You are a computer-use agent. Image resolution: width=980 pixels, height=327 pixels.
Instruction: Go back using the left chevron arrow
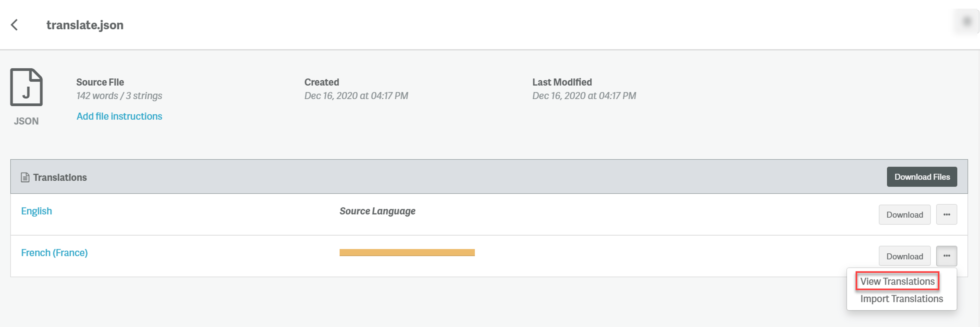(x=15, y=25)
